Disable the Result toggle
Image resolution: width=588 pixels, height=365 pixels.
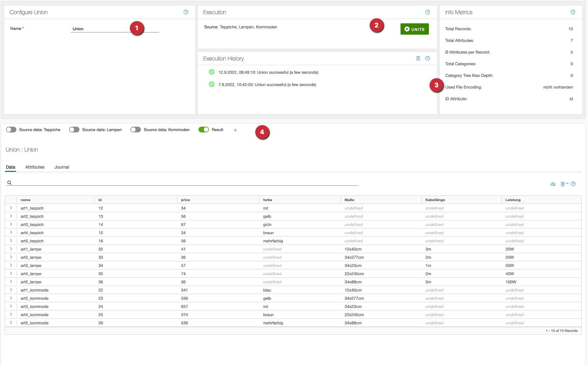click(204, 130)
